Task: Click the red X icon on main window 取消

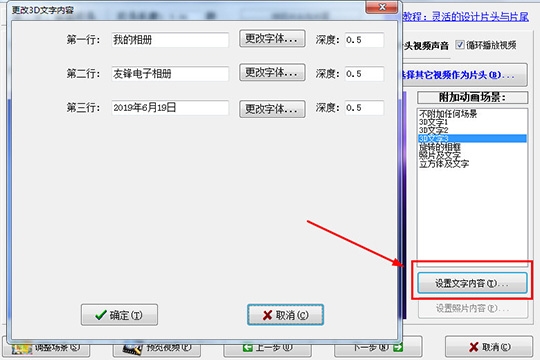Action: [x=474, y=347]
